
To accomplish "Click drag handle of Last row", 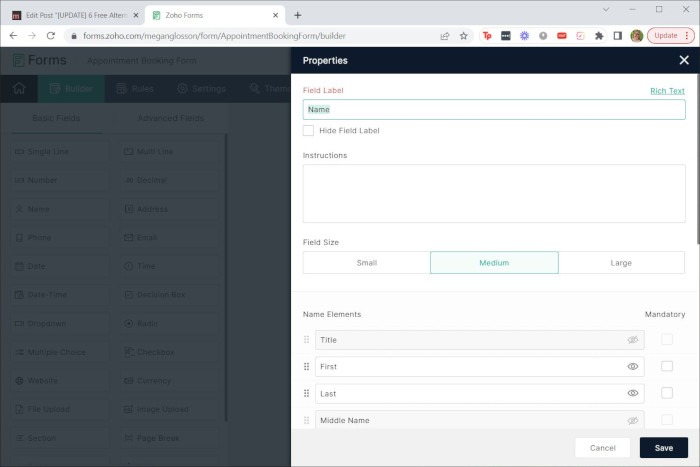I will pos(306,393).
